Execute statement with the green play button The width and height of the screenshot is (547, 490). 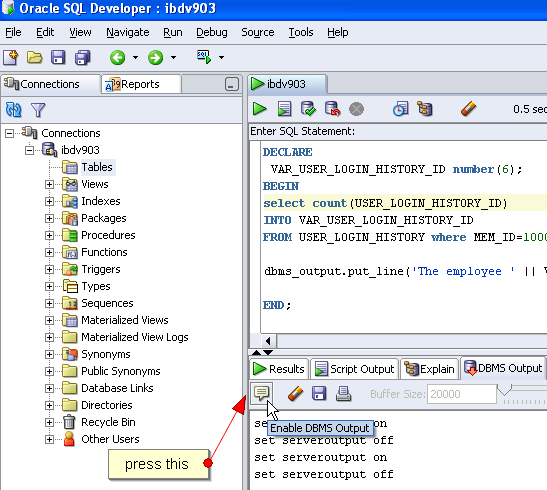tap(259, 109)
